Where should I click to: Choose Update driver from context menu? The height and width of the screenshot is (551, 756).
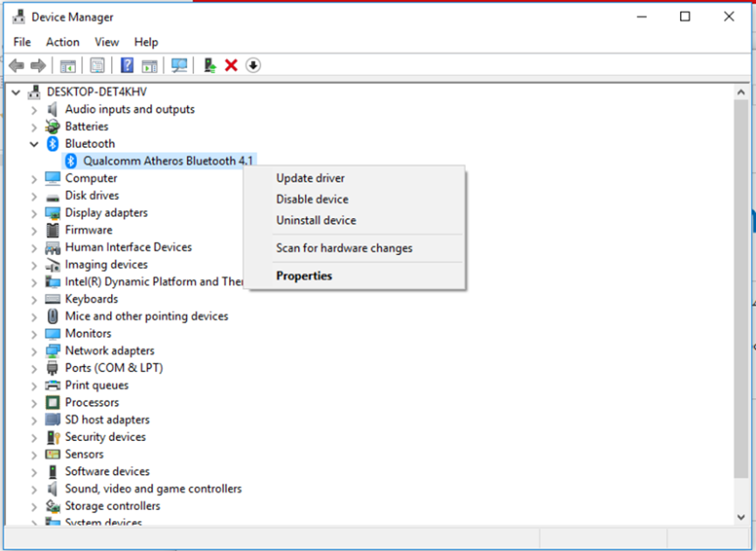click(x=354, y=178)
